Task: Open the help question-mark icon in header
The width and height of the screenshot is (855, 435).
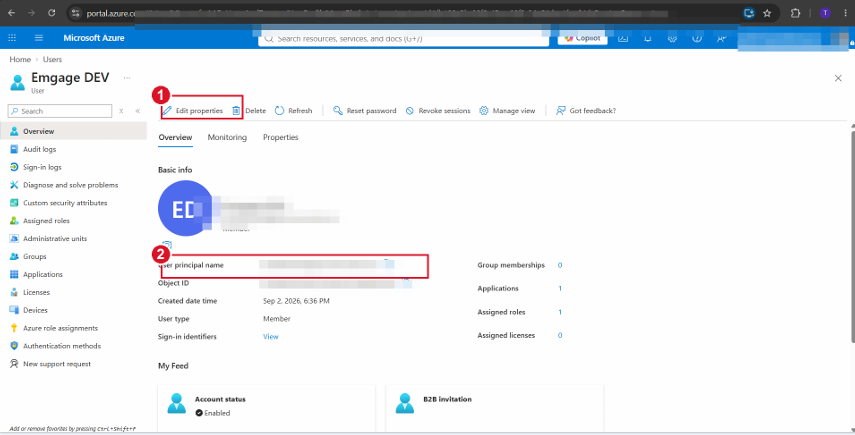Action: (x=697, y=38)
